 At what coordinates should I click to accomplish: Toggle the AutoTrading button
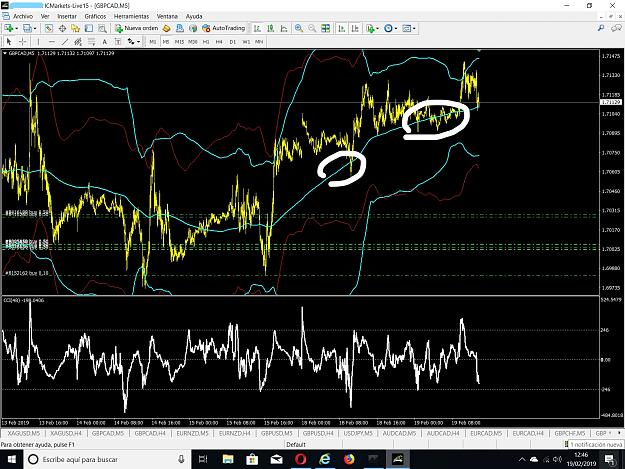(223, 28)
